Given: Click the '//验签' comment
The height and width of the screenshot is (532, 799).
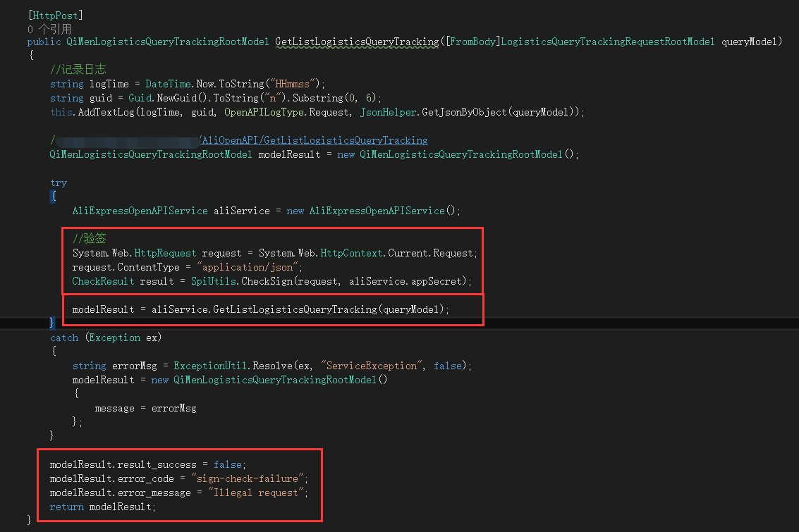Looking at the screenshot, I should click(x=89, y=238).
